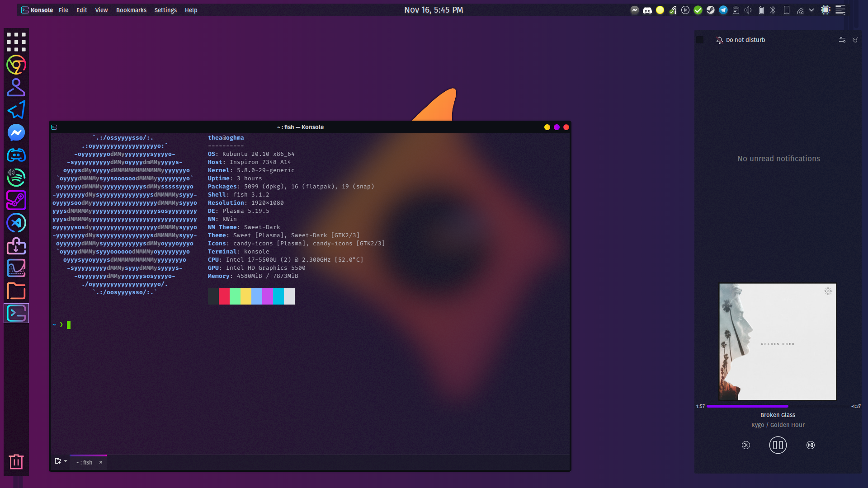Click the Golden Hour album art
868x488 pixels.
coord(778,342)
